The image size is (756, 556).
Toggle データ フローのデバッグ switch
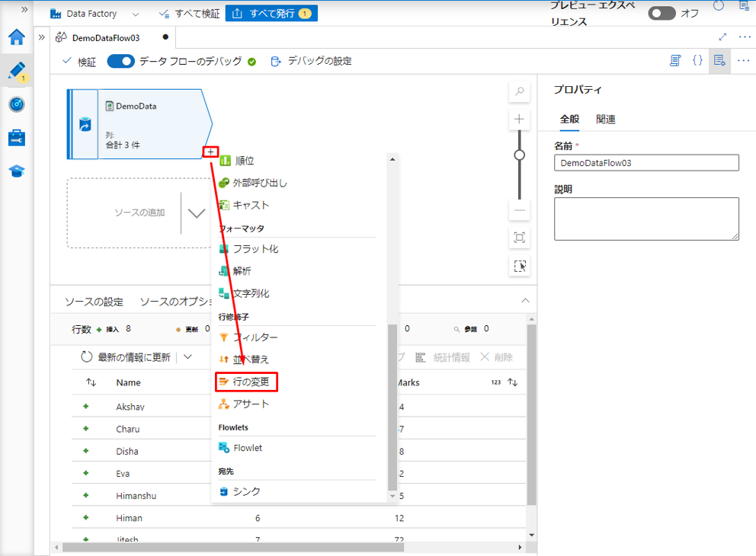120,61
